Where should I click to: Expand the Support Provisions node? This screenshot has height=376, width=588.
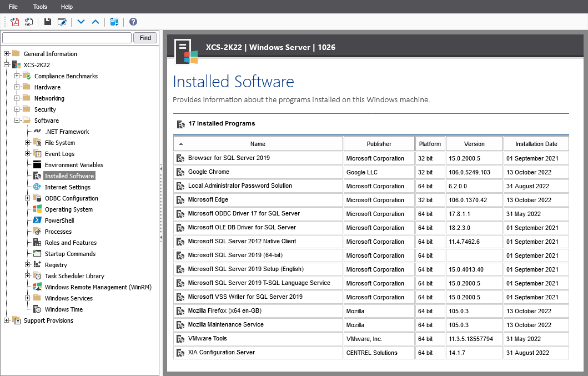click(6, 320)
